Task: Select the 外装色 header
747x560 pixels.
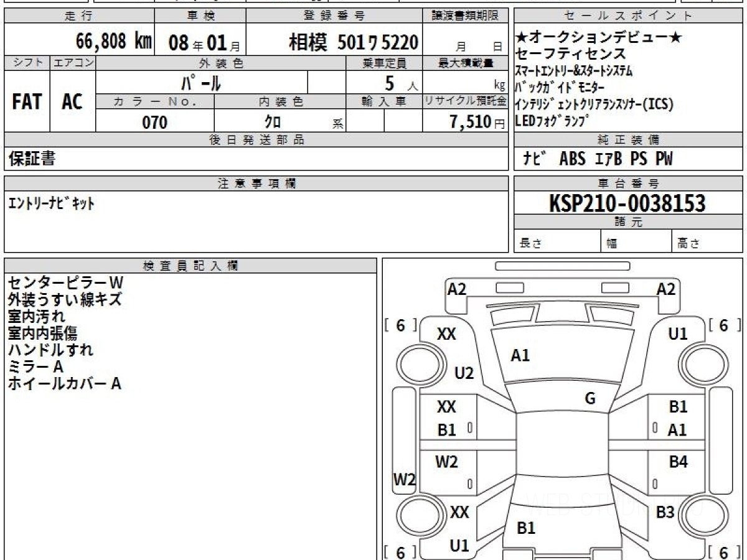Action: (x=221, y=63)
